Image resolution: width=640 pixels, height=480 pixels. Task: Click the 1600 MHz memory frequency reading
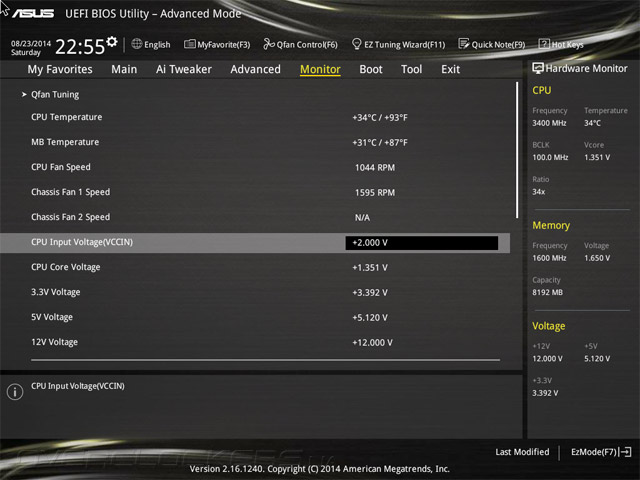(x=549, y=258)
